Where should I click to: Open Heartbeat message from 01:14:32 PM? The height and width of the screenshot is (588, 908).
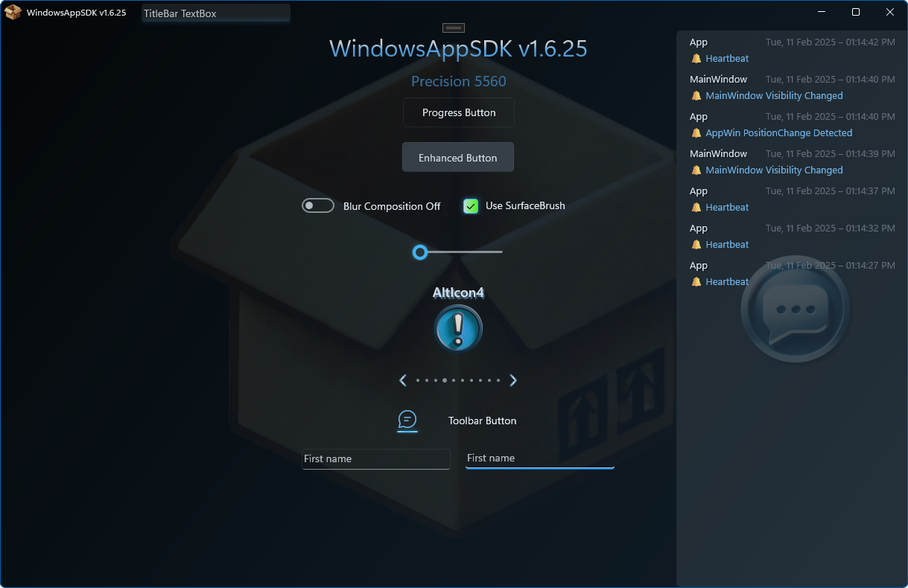coord(728,245)
